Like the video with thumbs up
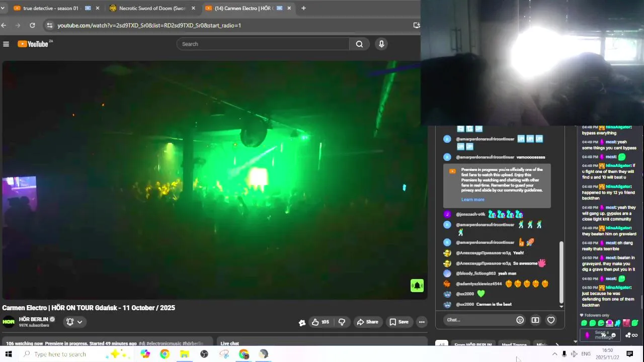This screenshot has height=362, width=644. 320,322
